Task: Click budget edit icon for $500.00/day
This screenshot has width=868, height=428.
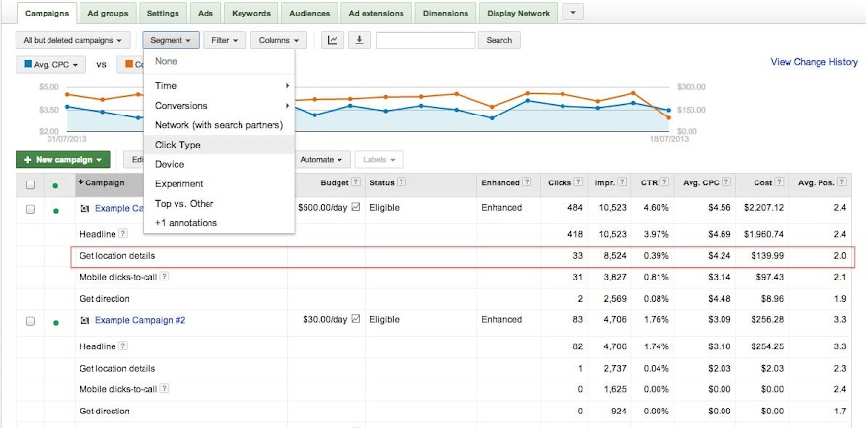Action: (356, 208)
